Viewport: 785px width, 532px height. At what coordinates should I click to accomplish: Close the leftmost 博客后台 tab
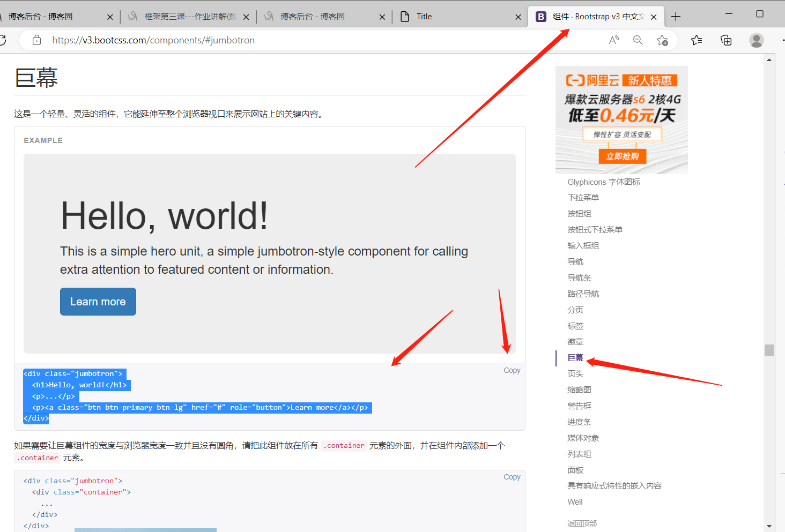coord(110,17)
